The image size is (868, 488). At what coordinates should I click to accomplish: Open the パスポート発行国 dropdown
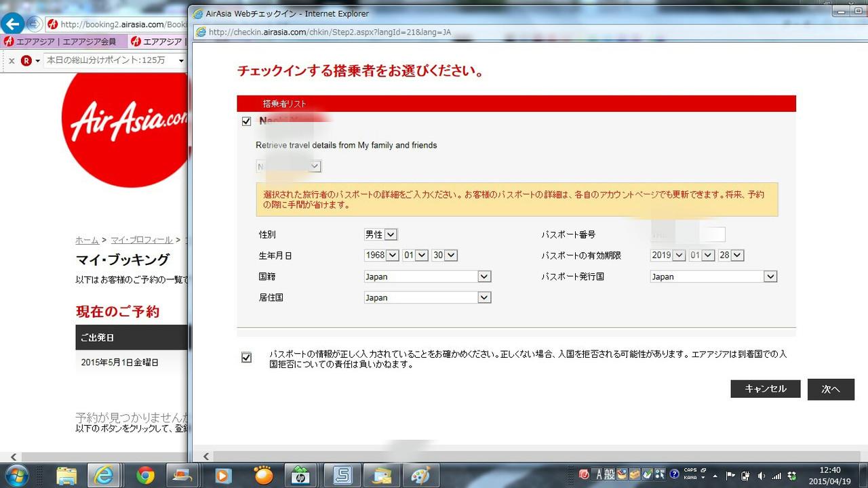point(713,277)
